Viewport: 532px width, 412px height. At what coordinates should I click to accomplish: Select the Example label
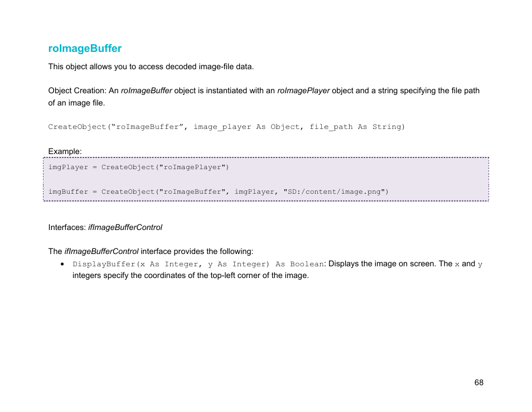coord(64,151)
